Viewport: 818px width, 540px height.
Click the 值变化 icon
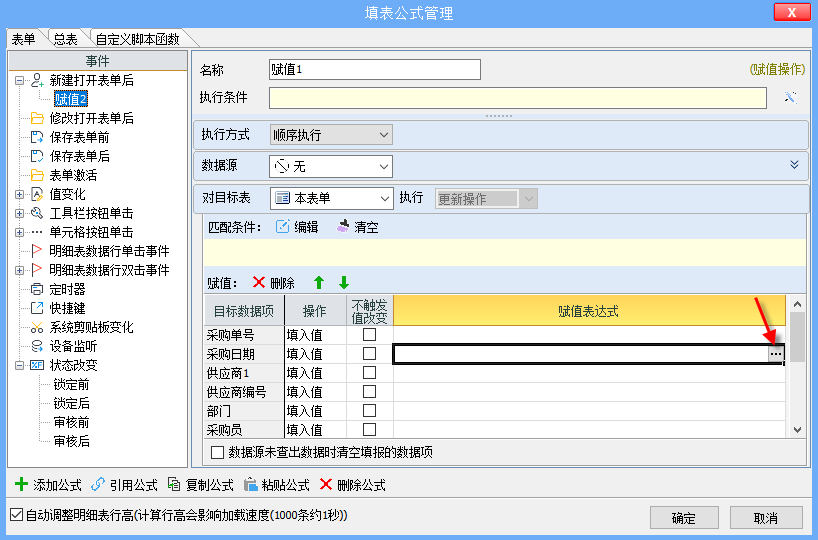click(37, 194)
